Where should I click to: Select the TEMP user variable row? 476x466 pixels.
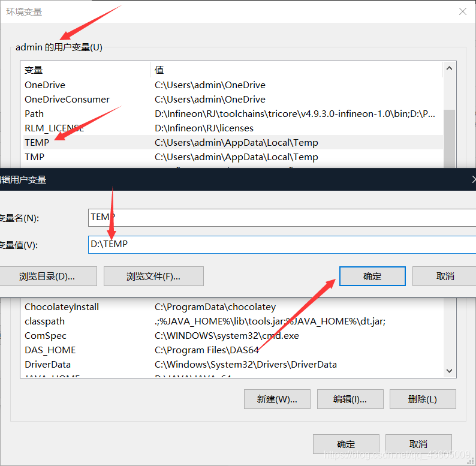click(x=233, y=142)
